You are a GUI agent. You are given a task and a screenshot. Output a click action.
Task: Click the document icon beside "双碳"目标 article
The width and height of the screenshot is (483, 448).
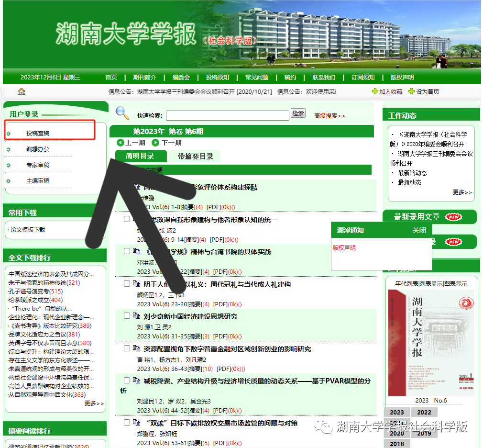[136, 423]
